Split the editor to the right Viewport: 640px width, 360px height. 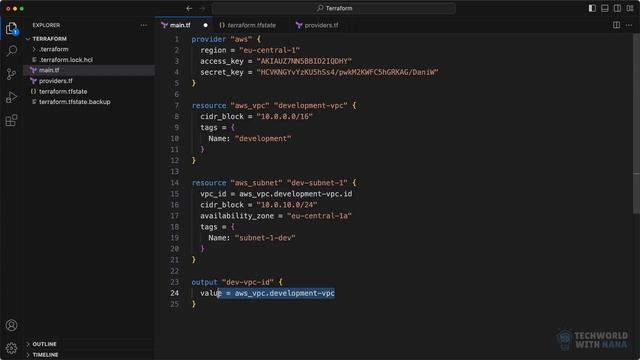coord(616,25)
